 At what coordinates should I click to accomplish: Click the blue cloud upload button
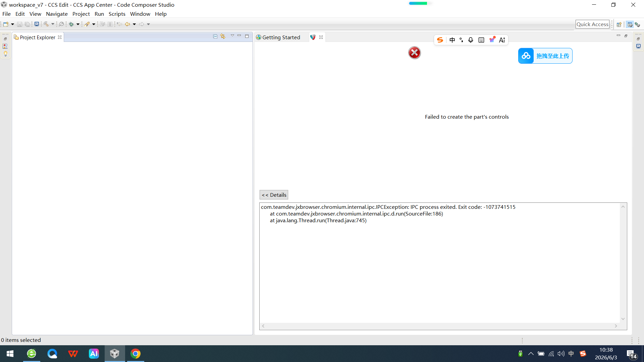(545, 56)
